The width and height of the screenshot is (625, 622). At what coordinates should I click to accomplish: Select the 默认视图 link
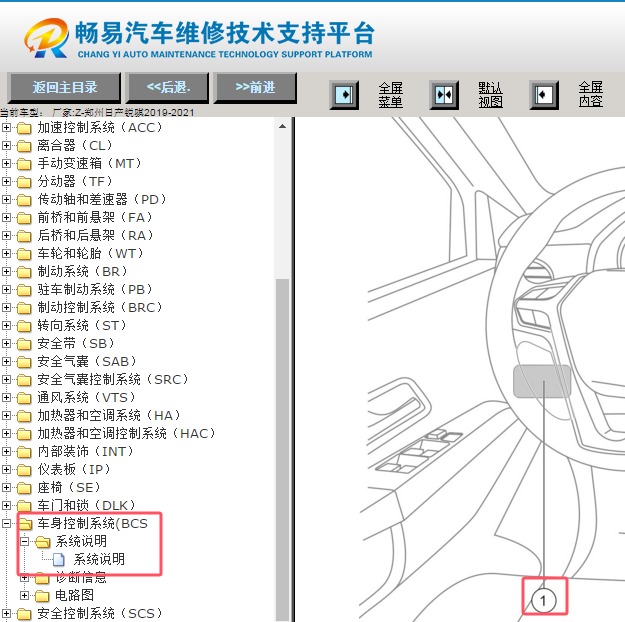click(x=490, y=95)
